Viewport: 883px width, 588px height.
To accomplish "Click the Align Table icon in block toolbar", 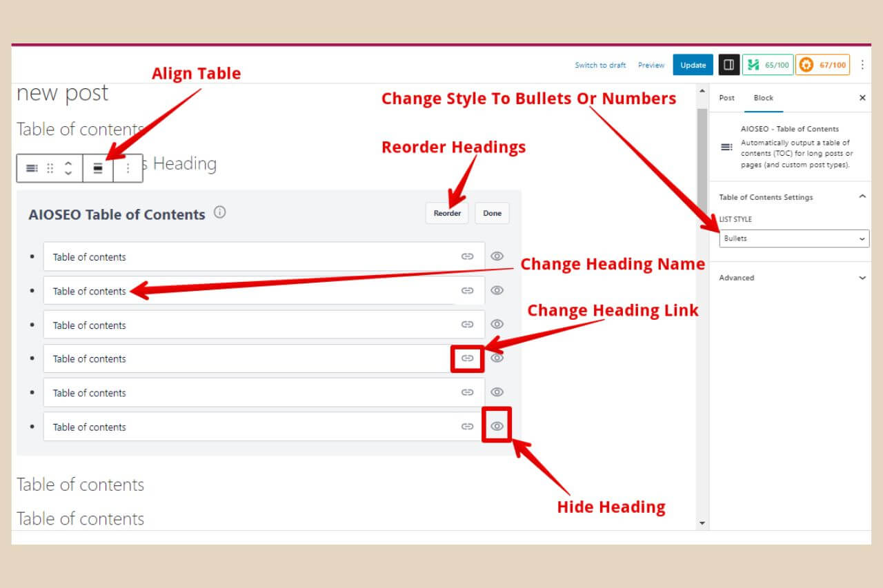I will (97, 168).
